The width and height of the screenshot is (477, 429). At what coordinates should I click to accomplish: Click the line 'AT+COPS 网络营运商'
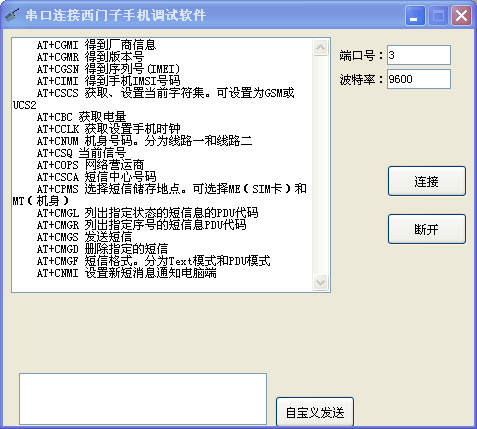click(90, 165)
